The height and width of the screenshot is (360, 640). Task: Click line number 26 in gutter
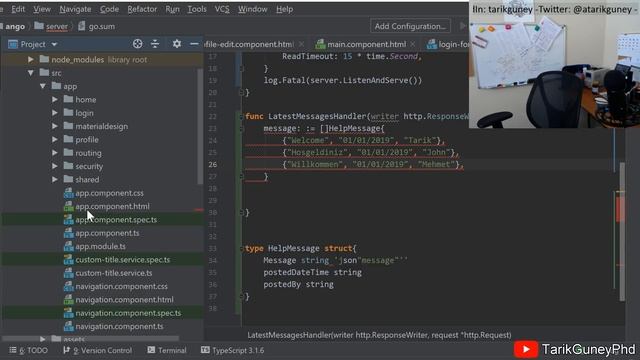(213, 164)
